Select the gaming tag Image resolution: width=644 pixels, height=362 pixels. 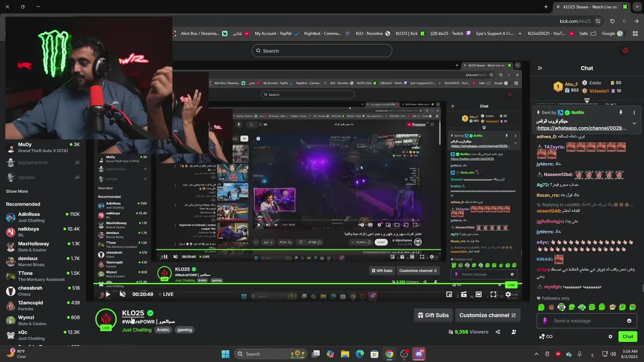185,330
